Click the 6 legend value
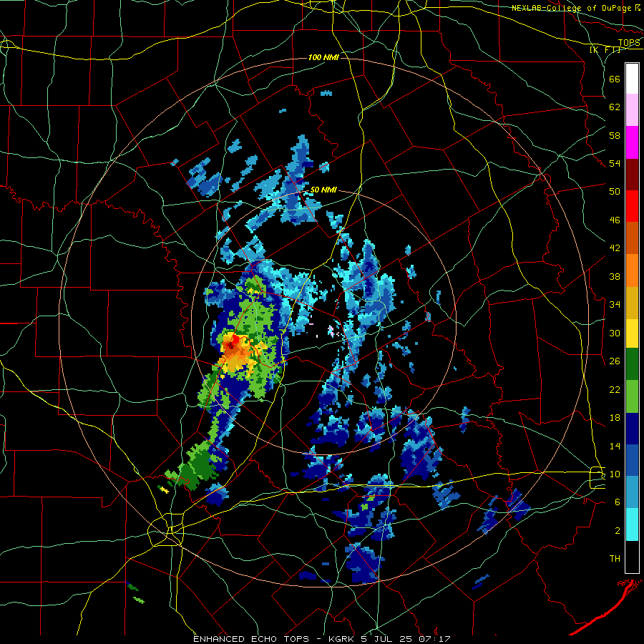The height and width of the screenshot is (644, 644). pos(618,502)
